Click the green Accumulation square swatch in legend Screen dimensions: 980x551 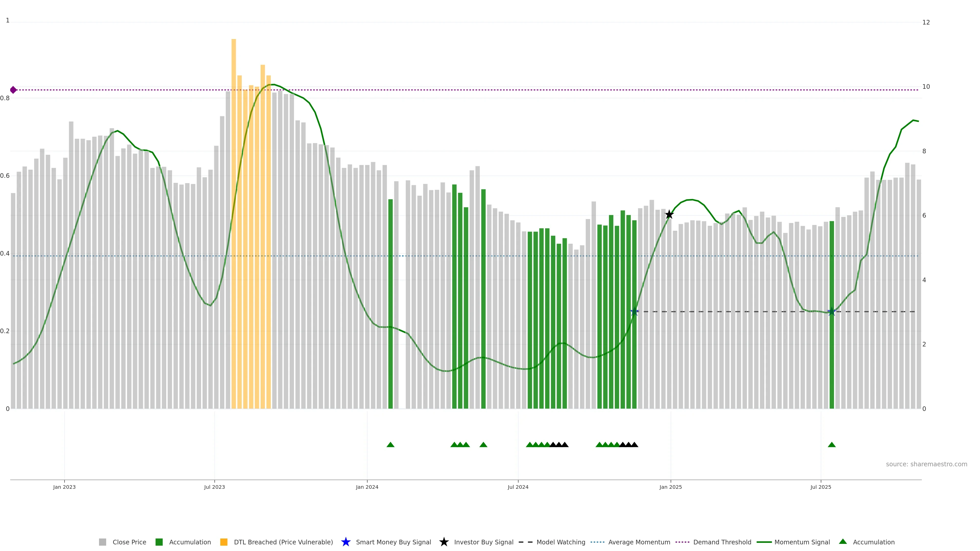159,542
